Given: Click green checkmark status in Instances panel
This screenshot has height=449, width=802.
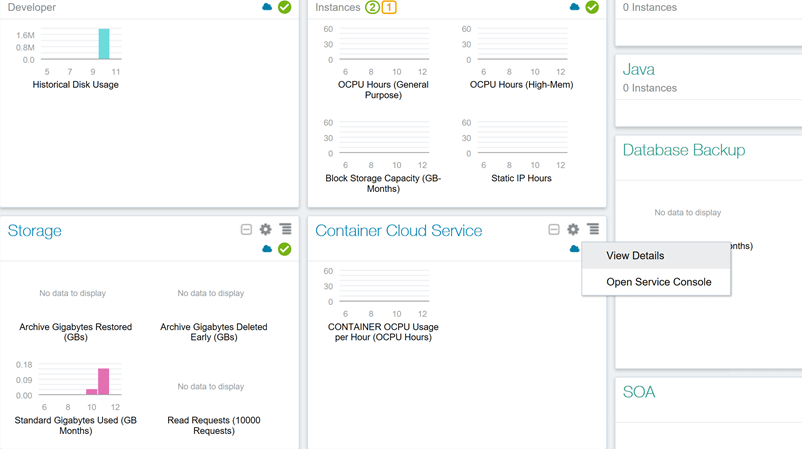Looking at the screenshot, I should [592, 7].
